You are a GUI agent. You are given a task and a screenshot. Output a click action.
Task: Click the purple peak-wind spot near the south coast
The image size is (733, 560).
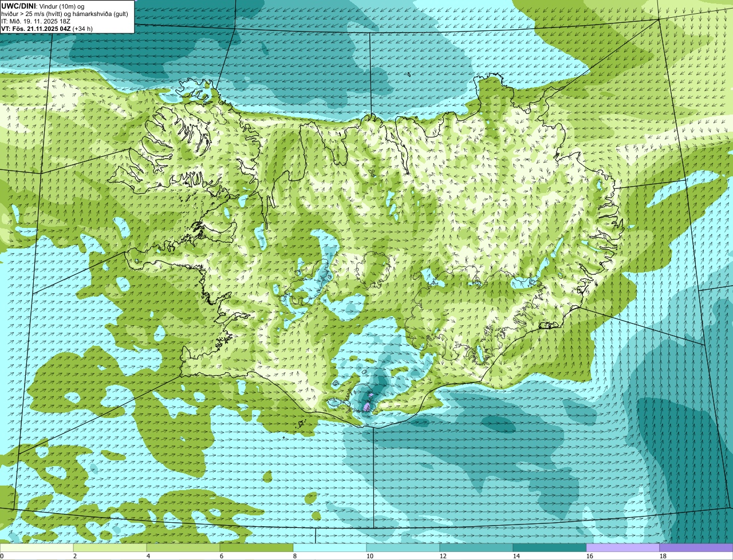(x=366, y=406)
